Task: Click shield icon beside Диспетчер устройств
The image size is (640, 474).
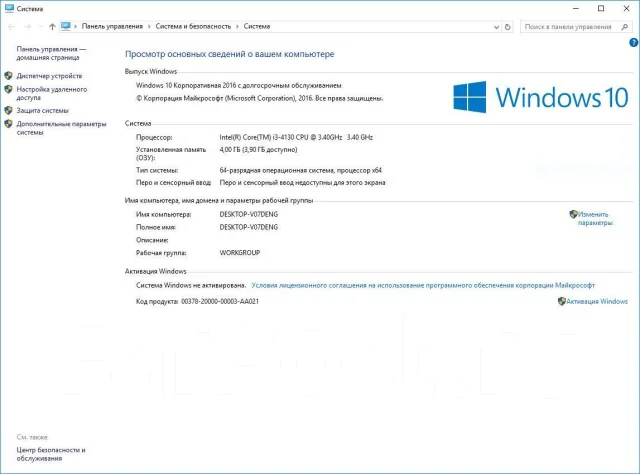Action: tap(8, 76)
